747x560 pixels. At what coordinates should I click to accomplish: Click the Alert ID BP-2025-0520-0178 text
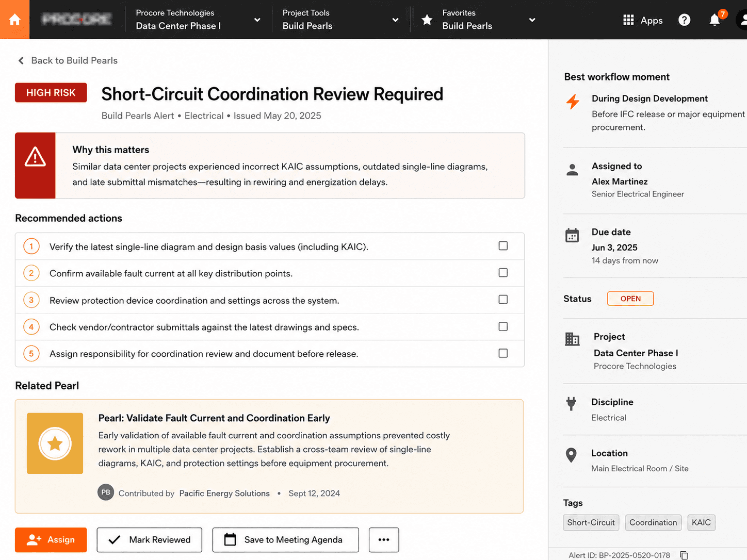point(619,555)
